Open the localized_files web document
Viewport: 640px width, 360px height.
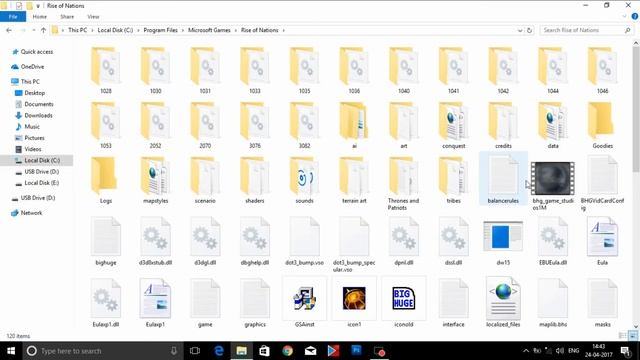coord(503,302)
